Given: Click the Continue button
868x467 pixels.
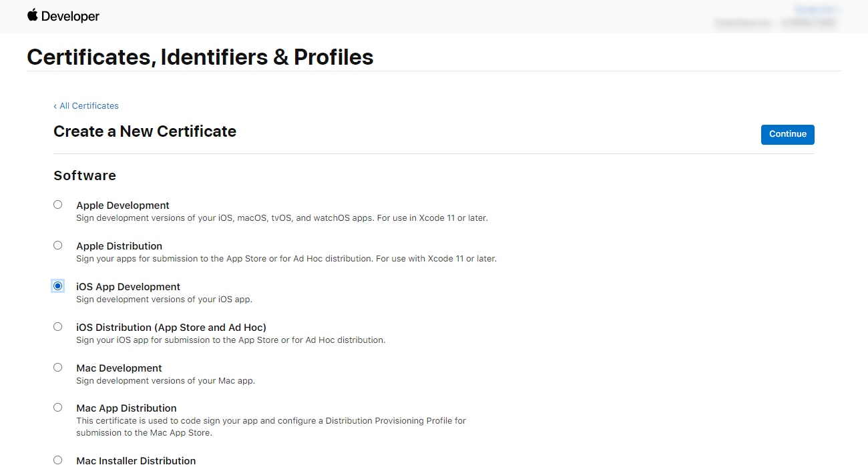Looking at the screenshot, I should 788,134.
